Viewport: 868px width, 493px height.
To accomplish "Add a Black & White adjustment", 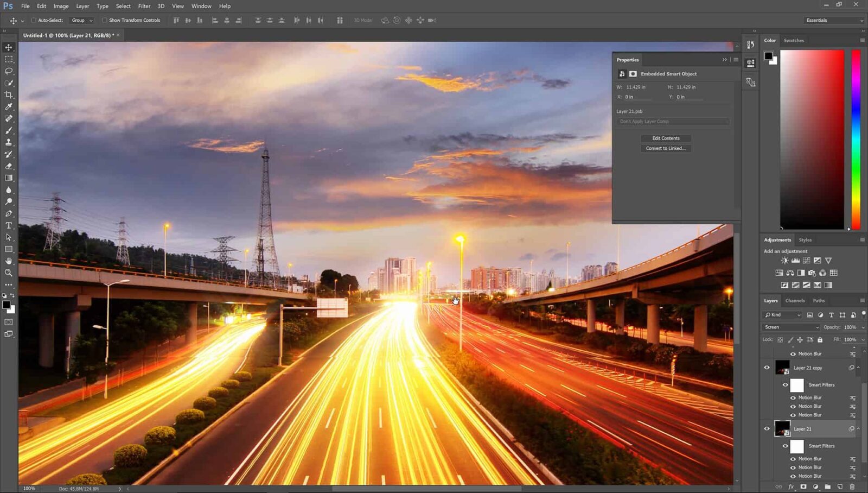I will point(801,273).
